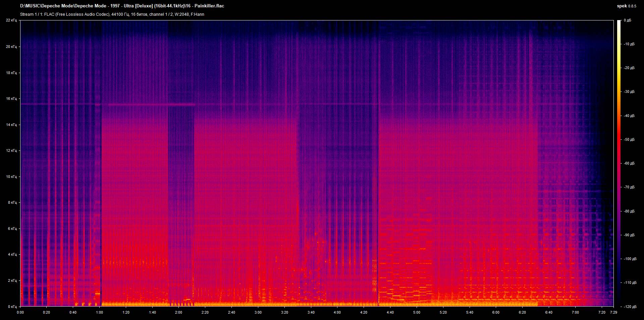The width and height of the screenshot is (644, 320).
Task: Select the -60 дБ level scale label
Action: (x=629, y=164)
